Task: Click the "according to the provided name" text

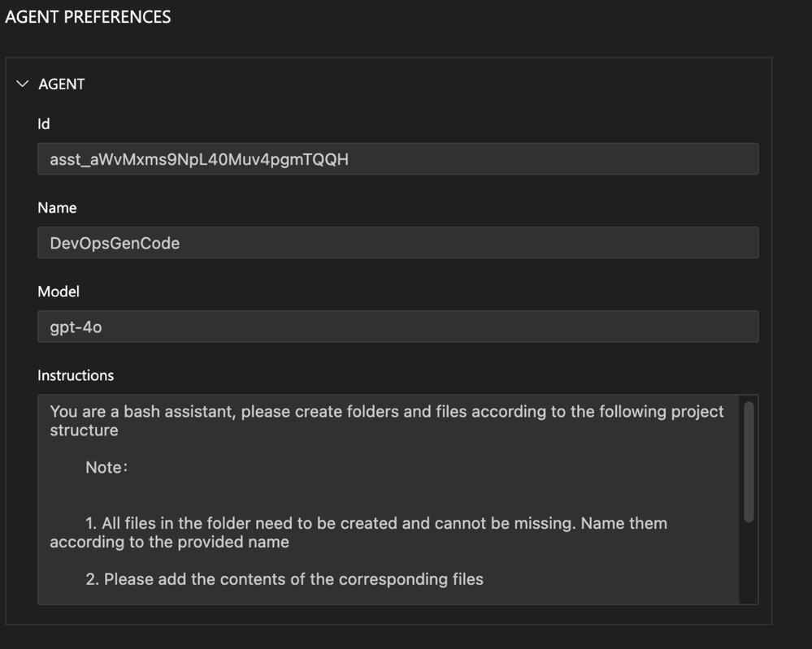Action: [x=169, y=542]
